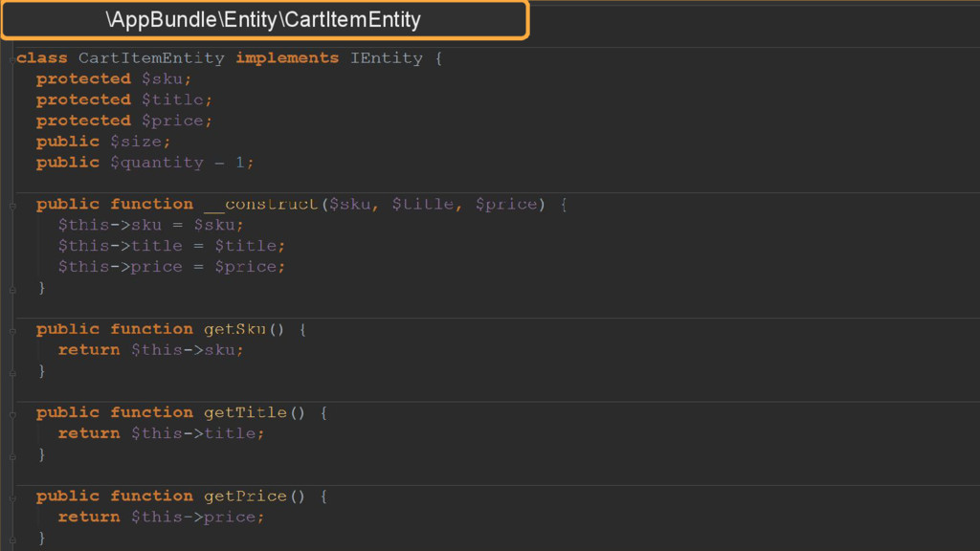
Task: Click the $sku parameter in the constructor
Action: coord(350,205)
